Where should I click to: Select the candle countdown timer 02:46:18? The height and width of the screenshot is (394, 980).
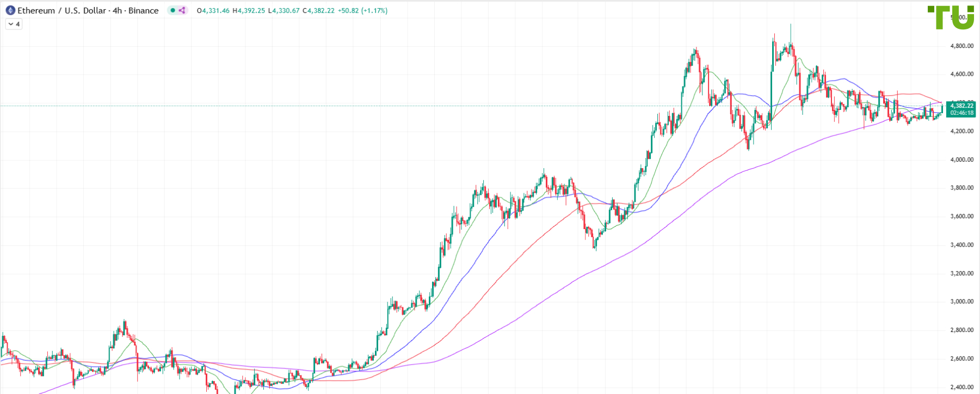point(961,113)
